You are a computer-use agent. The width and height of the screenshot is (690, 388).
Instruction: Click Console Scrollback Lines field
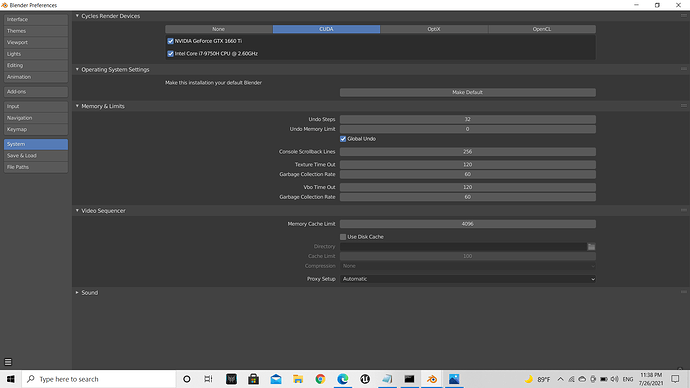pyautogui.click(x=468, y=152)
